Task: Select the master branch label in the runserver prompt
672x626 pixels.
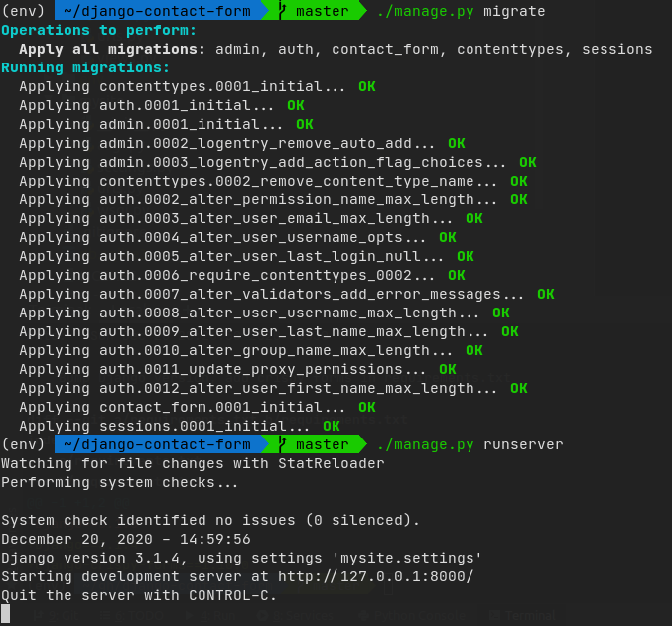Action: pyautogui.click(x=322, y=444)
